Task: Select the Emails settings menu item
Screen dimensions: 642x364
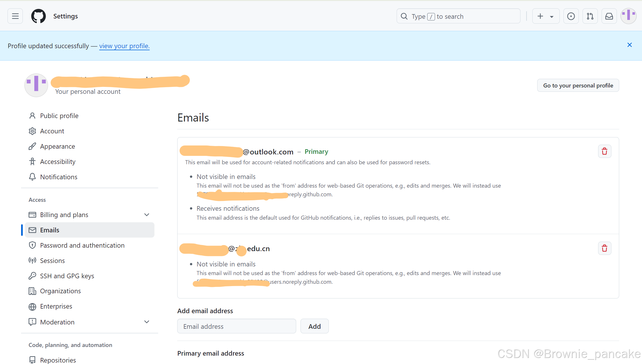Action: coord(49,229)
